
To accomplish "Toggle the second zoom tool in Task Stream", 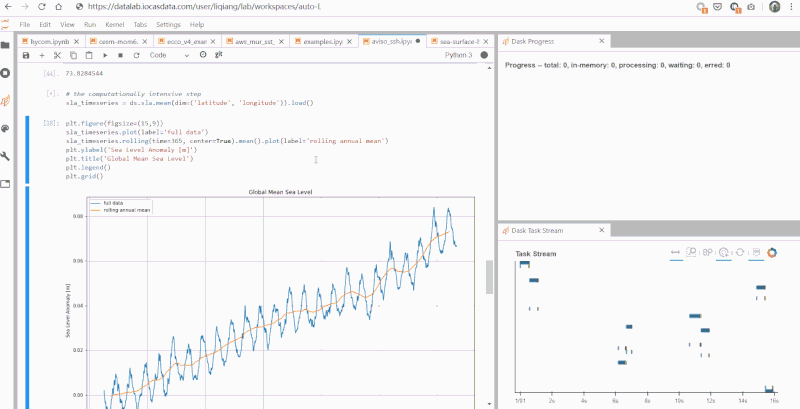I will point(723,252).
